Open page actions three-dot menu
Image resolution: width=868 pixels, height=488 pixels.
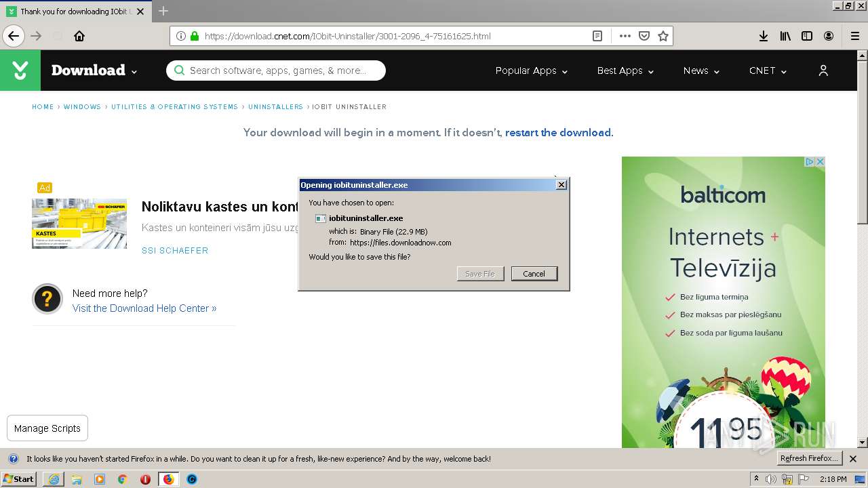[625, 36]
